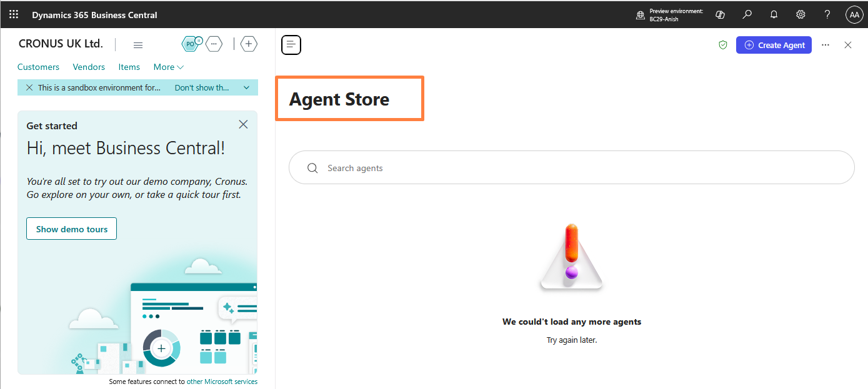Click the Get started heading text
Viewport: 868px width, 389px height.
point(52,126)
